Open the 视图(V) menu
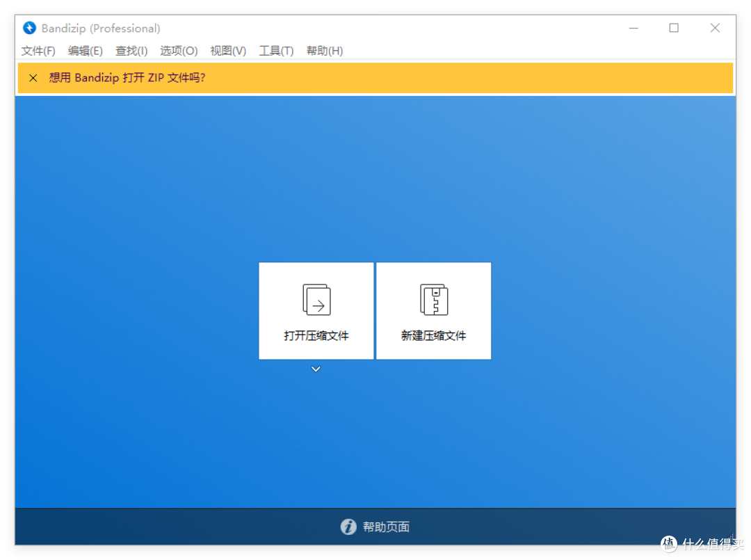The image size is (751, 560). (x=228, y=51)
